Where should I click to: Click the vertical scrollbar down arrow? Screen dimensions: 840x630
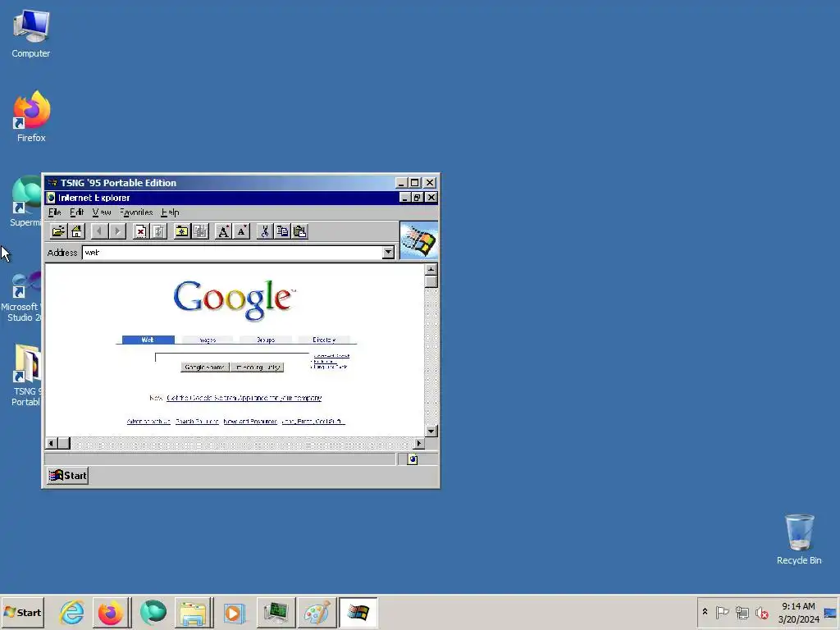431,431
